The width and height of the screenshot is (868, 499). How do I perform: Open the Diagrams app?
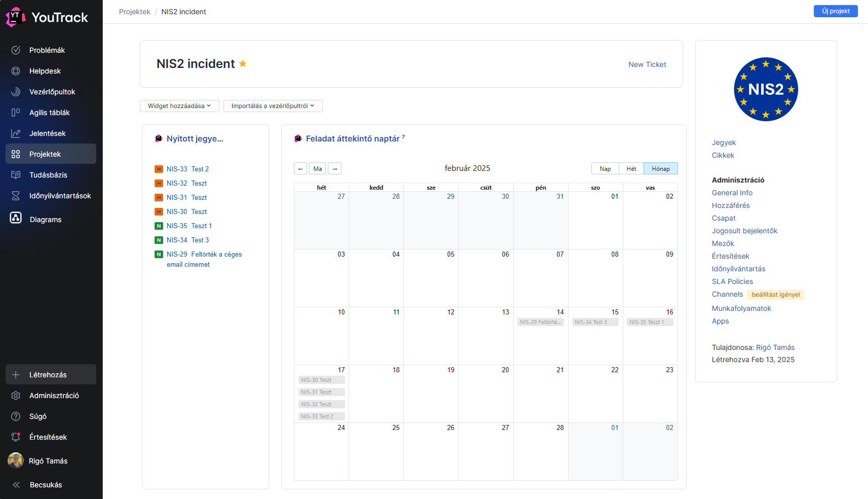45,220
